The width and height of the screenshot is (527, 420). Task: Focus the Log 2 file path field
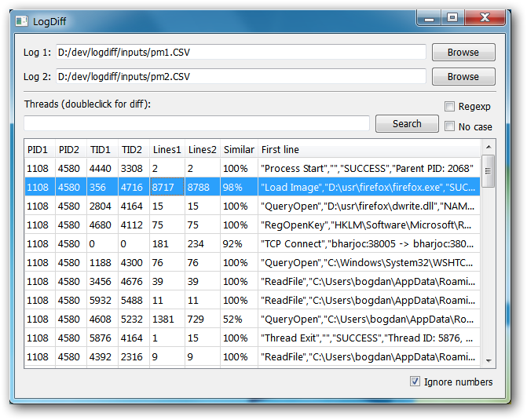tap(240, 77)
